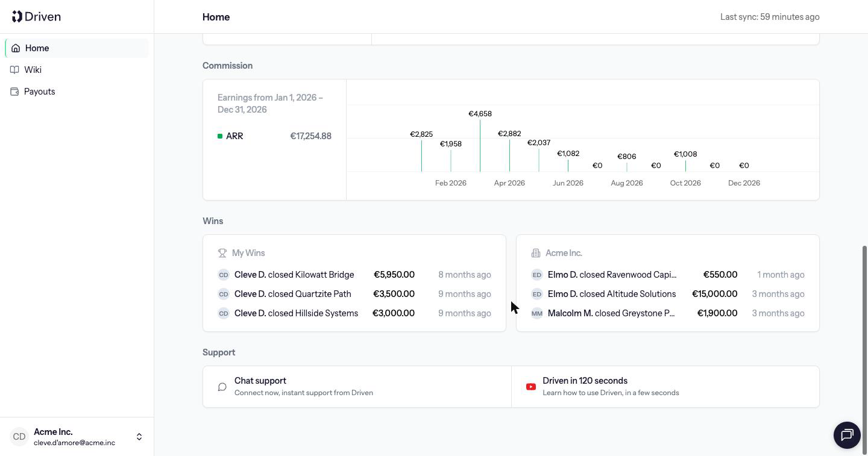Click the Home house icon in sidebar

click(16, 48)
